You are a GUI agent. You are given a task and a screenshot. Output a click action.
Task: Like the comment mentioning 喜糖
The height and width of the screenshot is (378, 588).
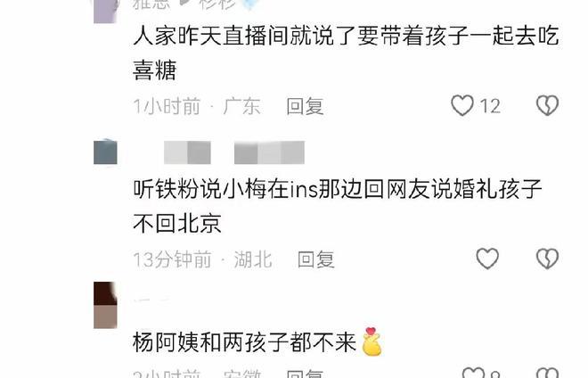462,105
